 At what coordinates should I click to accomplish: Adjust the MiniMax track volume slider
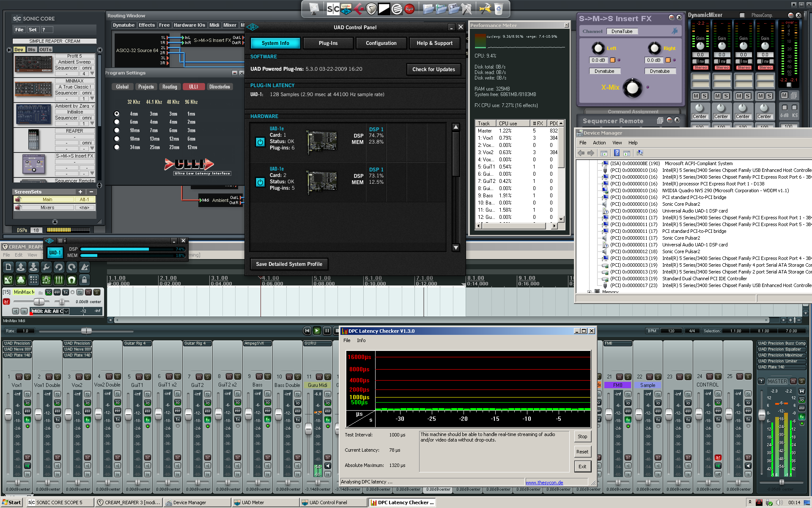39,302
